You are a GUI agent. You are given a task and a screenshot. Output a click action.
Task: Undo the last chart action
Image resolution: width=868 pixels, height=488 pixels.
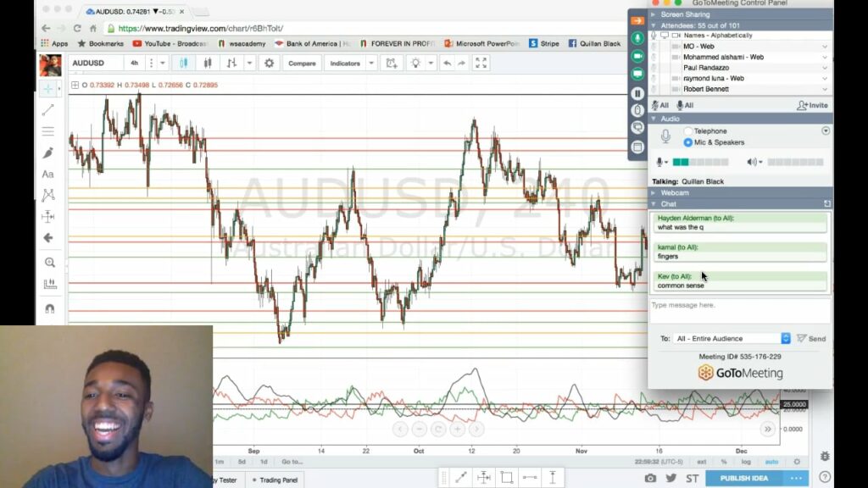447,63
